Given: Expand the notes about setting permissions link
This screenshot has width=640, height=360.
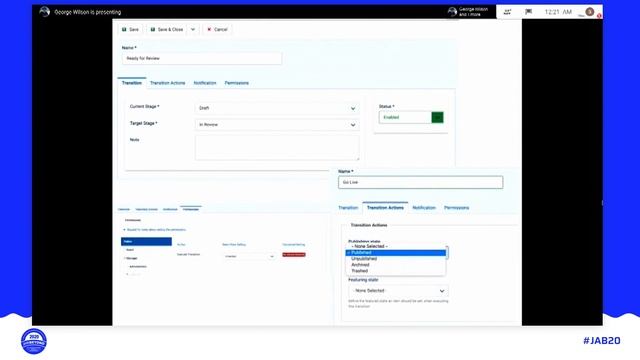Looking at the screenshot, I should [x=155, y=230].
